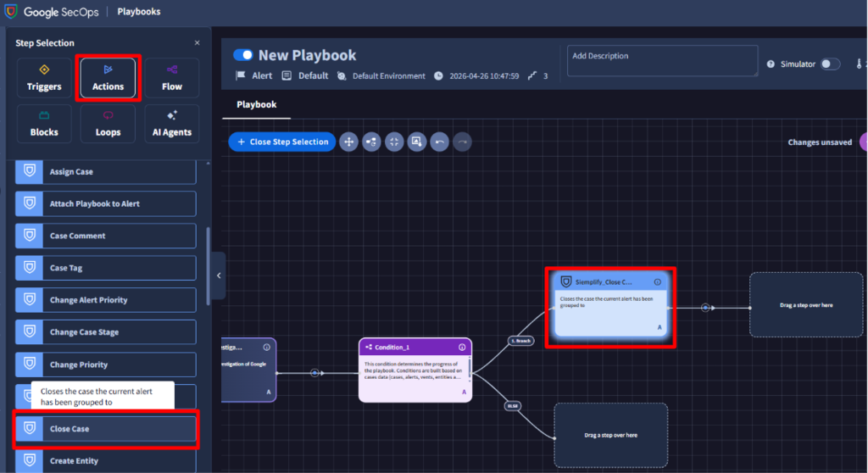Click the Changes unsaved status text
This screenshot has height=473, width=868.
820,142
